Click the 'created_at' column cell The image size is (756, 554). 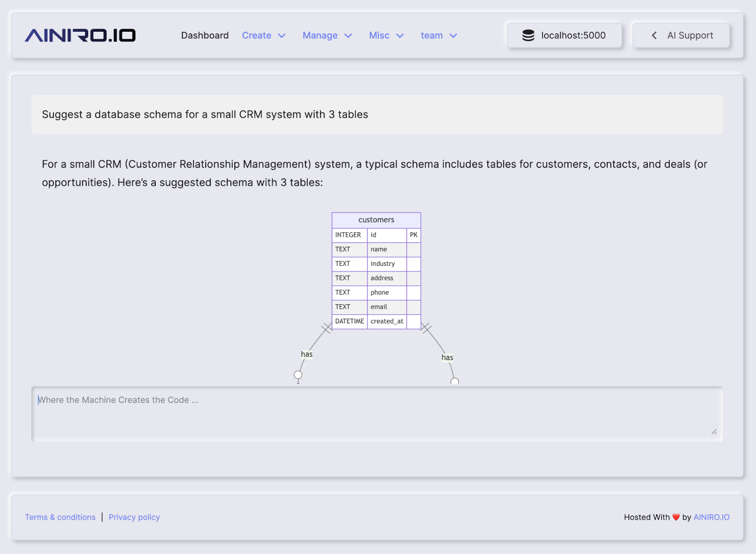coord(387,321)
